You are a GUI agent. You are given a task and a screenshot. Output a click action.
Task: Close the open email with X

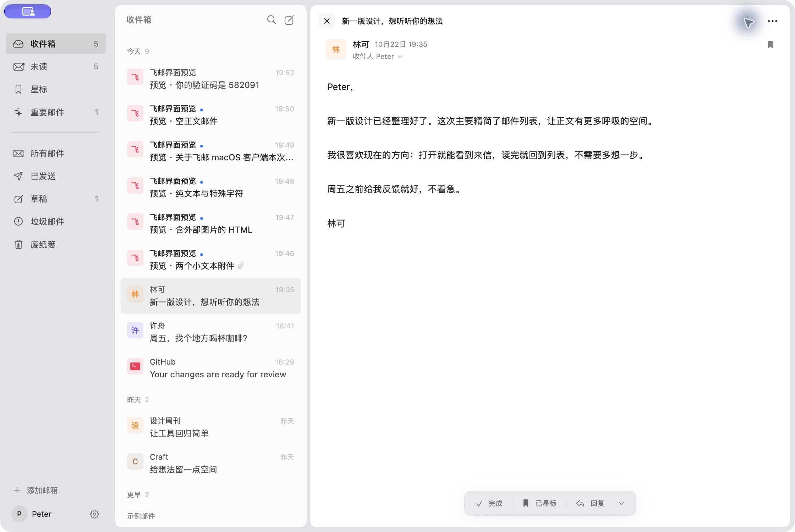click(x=327, y=21)
